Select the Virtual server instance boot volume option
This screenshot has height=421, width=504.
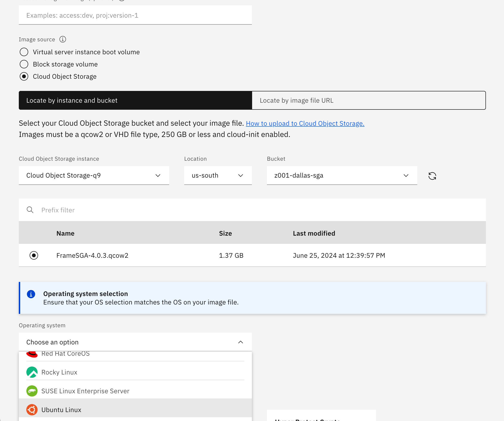tap(24, 52)
